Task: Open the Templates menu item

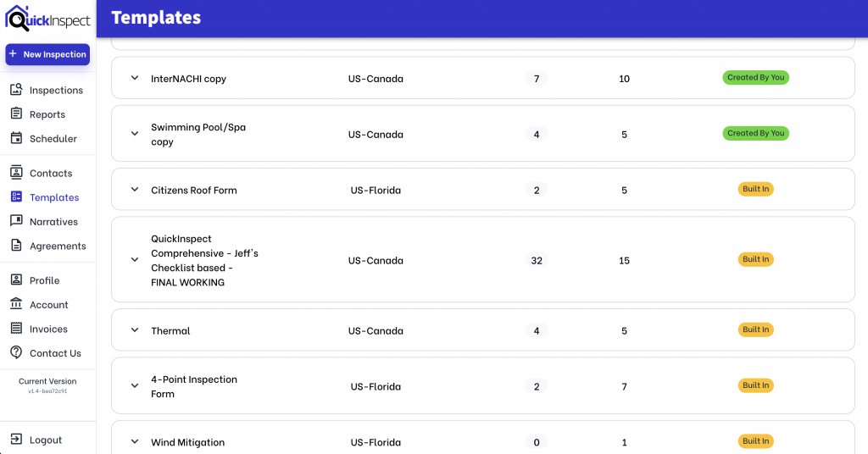Action: (x=54, y=197)
